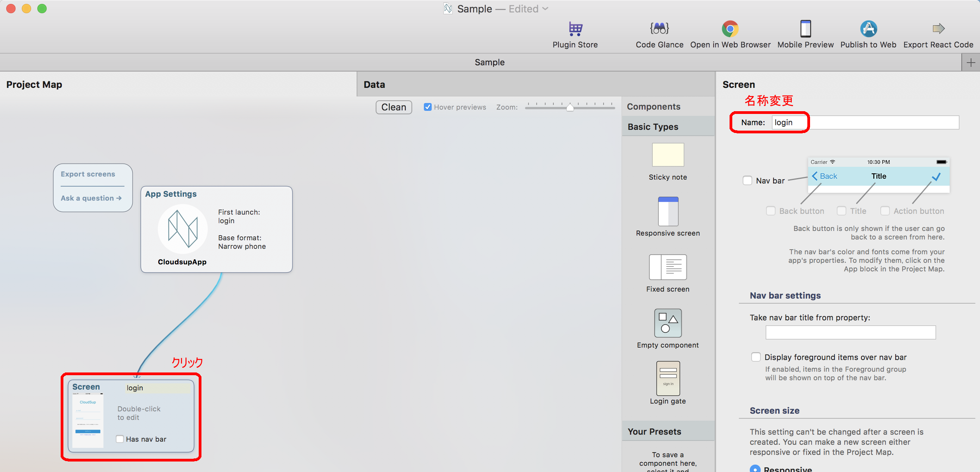Screen dimensions: 980x472
Task: Open project in Web Browser
Action: [730, 29]
